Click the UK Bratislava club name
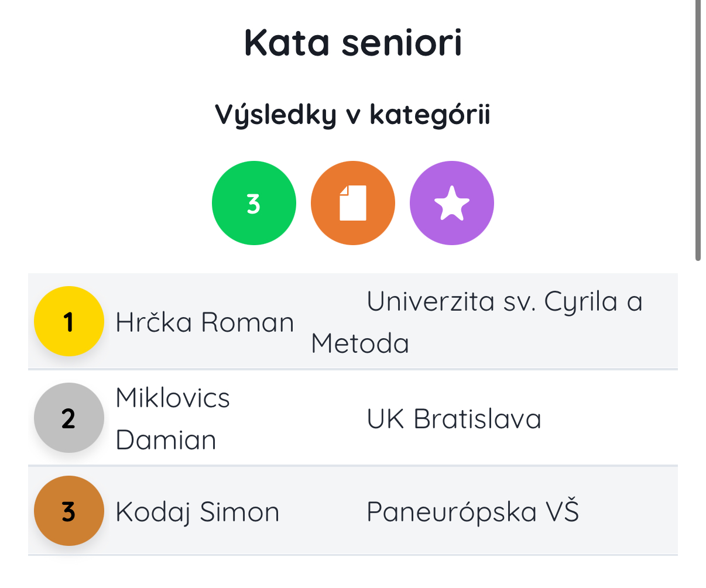This screenshot has width=706, height=588. [454, 419]
